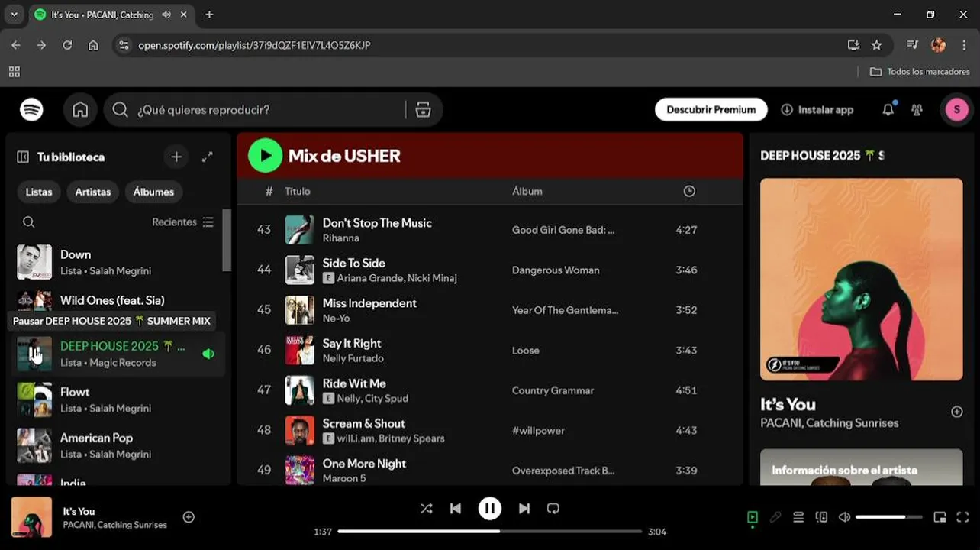
Task: Seek on the song progress bar
Action: coord(489,531)
